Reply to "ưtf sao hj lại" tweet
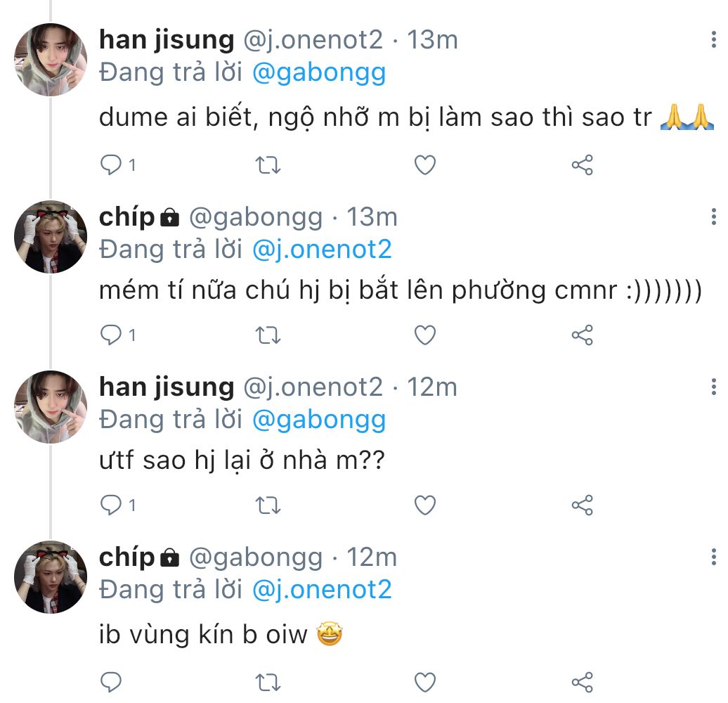 click(111, 505)
